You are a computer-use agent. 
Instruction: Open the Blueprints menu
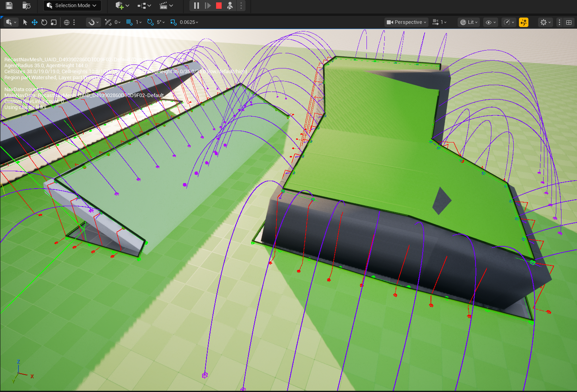[144, 6]
